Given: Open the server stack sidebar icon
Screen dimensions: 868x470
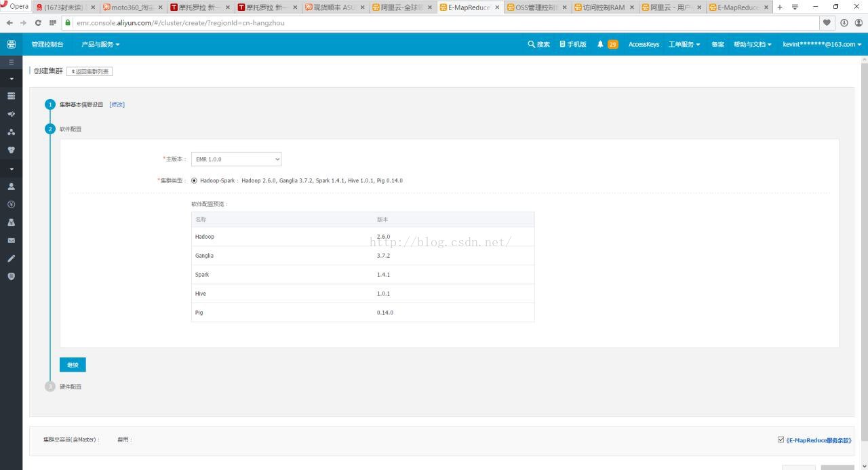Looking at the screenshot, I should click(x=11, y=96).
